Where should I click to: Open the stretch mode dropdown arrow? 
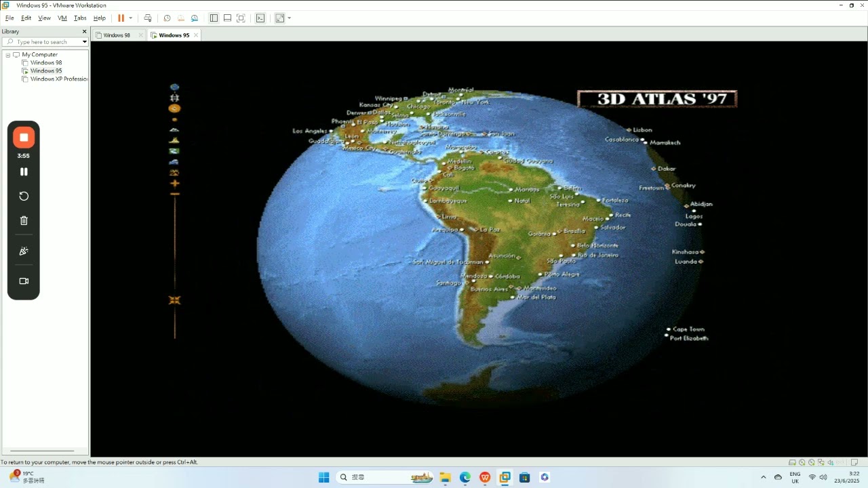[x=290, y=18]
